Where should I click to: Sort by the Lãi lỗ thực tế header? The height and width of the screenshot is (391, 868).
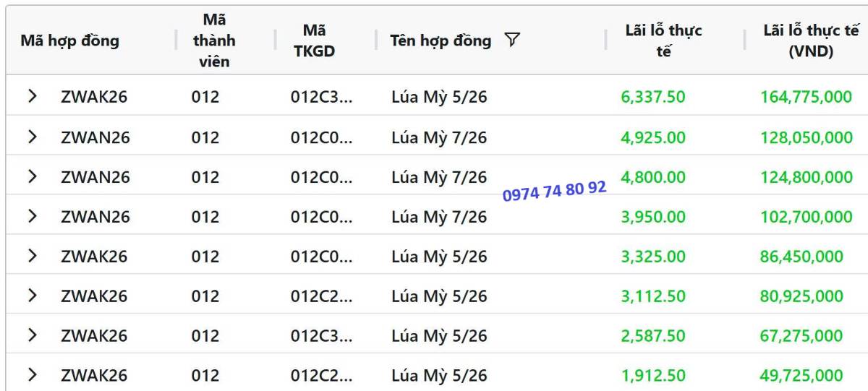coord(664,40)
